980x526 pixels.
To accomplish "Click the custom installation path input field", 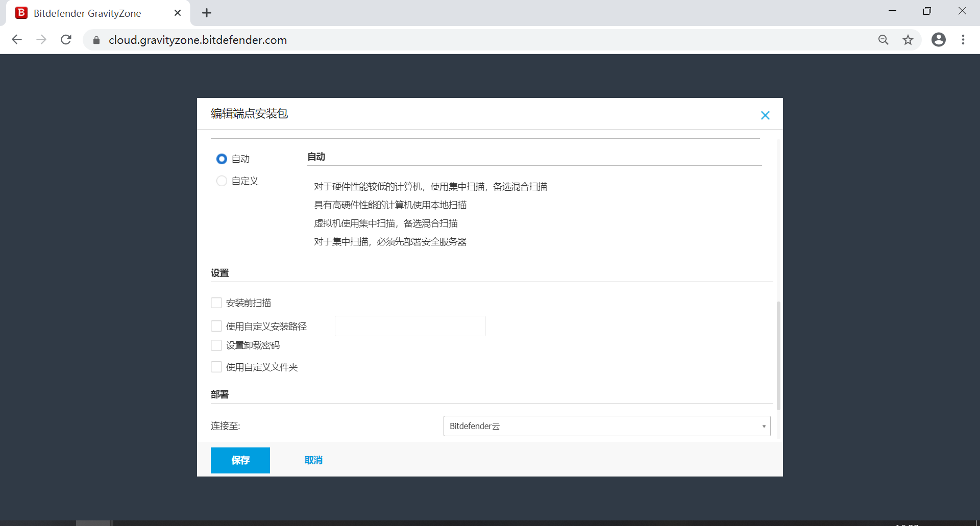I will pos(410,326).
